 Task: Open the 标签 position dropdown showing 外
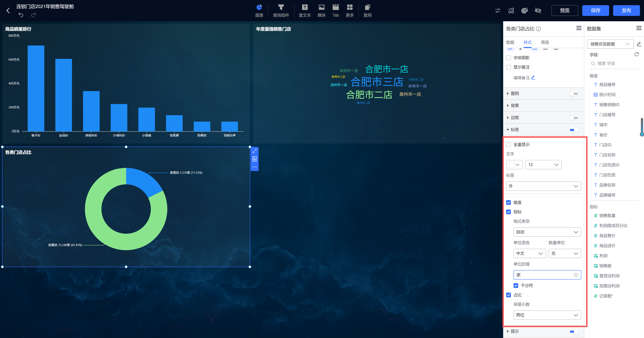[544, 186]
